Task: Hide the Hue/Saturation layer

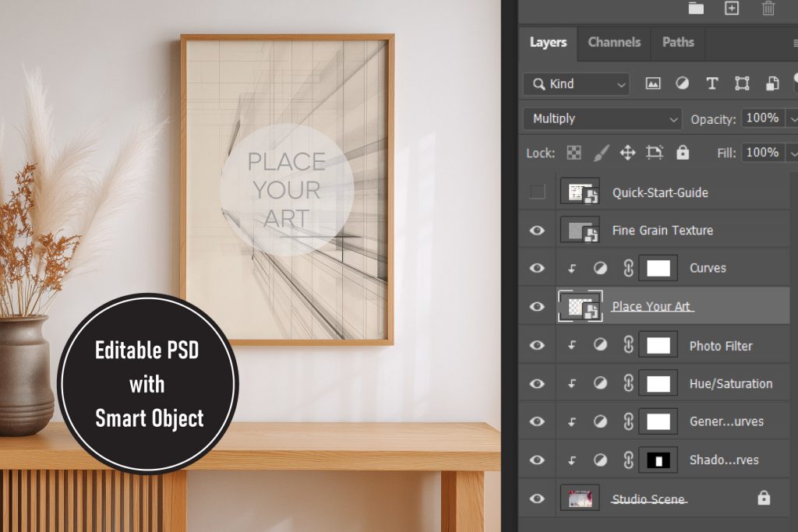Action: (x=537, y=383)
